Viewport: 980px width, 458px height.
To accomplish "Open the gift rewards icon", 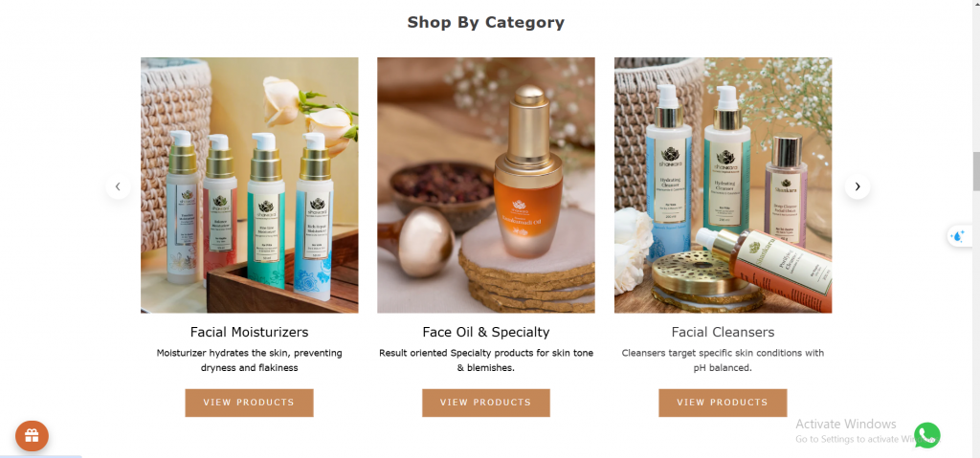I will (x=32, y=435).
